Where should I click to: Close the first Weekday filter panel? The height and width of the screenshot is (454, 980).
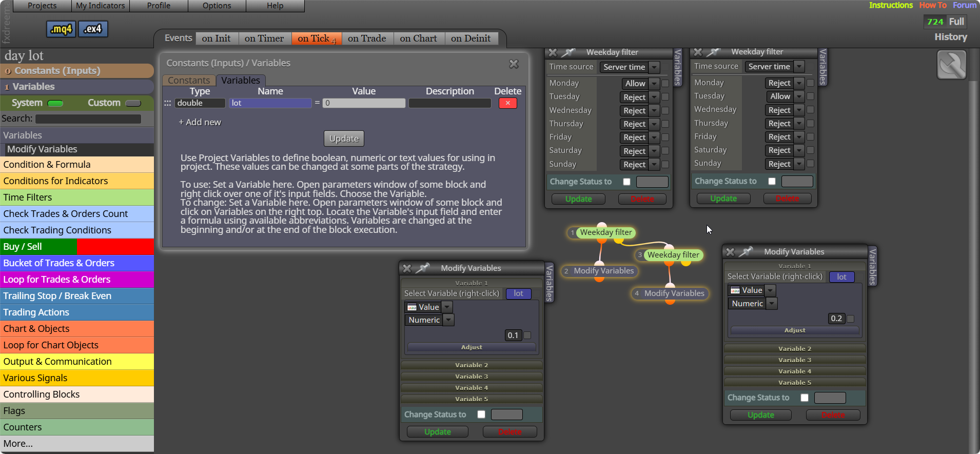553,52
